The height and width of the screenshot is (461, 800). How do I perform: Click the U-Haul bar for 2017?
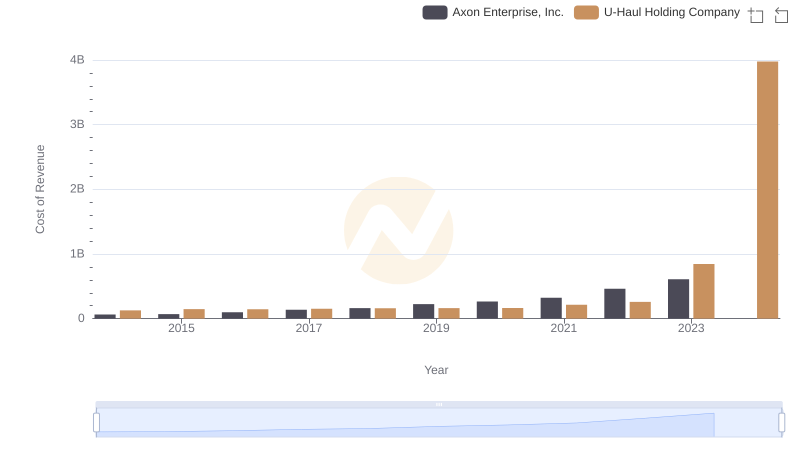pos(321,314)
